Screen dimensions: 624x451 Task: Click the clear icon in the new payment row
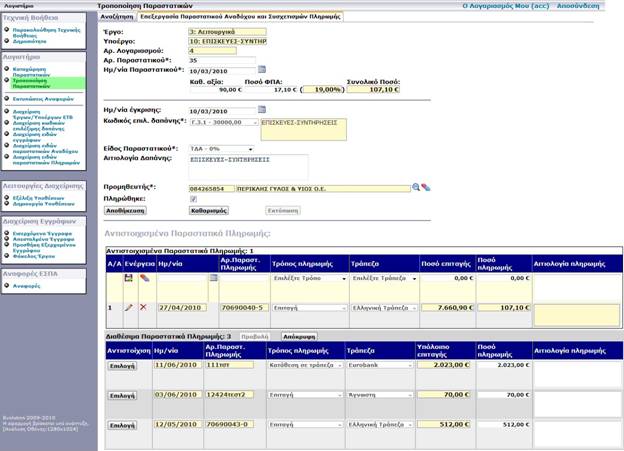click(144, 278)
